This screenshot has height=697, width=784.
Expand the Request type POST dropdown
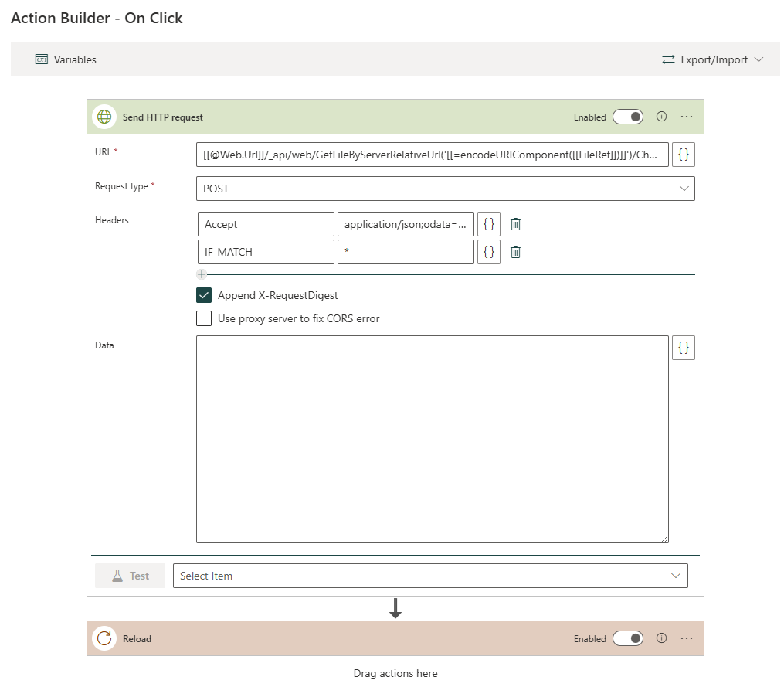445,189
